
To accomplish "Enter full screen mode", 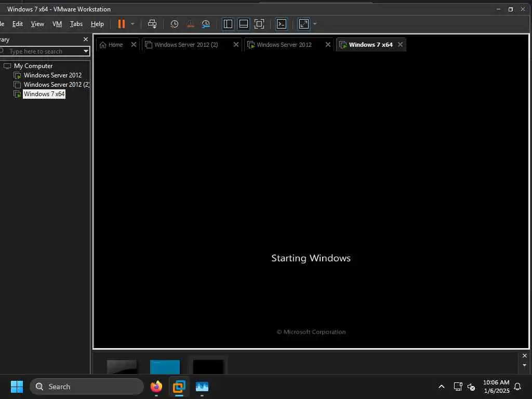I will [x=259, y=24].
